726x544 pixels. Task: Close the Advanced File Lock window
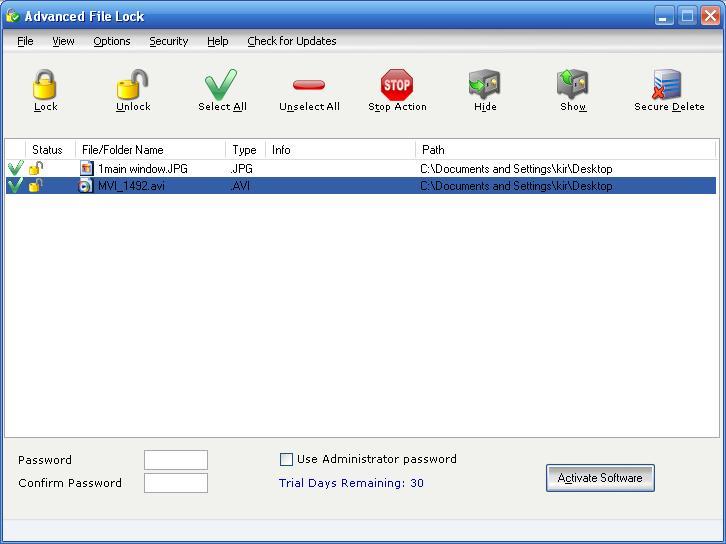click(x=710, y=17)
